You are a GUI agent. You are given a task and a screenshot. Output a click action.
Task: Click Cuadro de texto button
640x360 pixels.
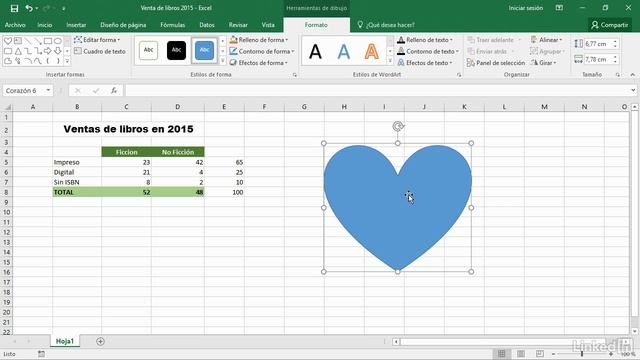click(100, 51)
